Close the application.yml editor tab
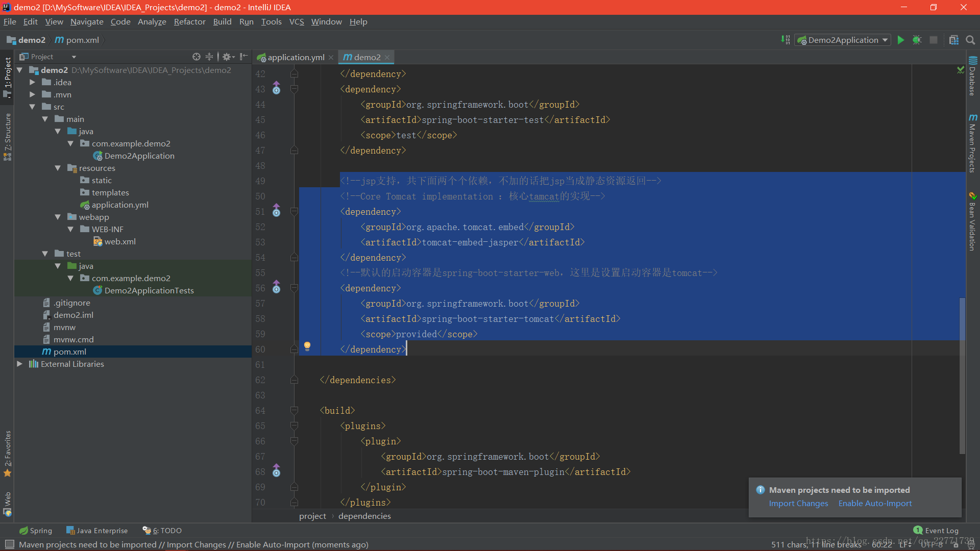 pyautogui.click(x=331, y=57)
